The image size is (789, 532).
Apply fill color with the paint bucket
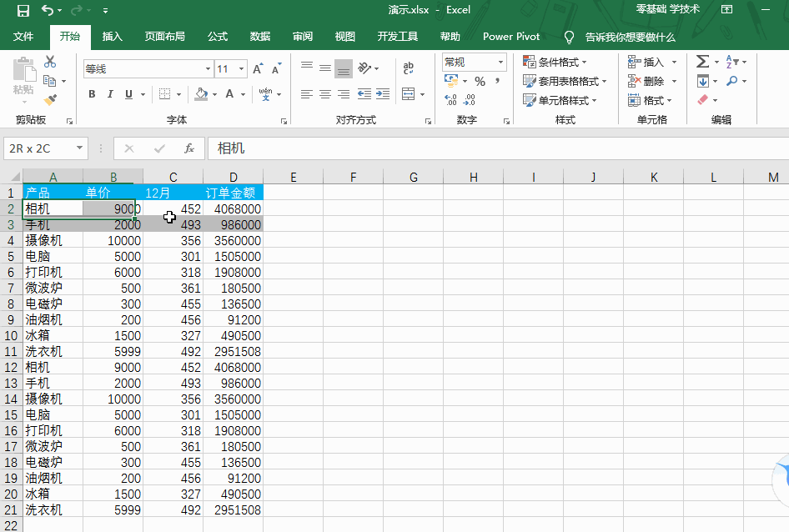[x=201, y=94]
